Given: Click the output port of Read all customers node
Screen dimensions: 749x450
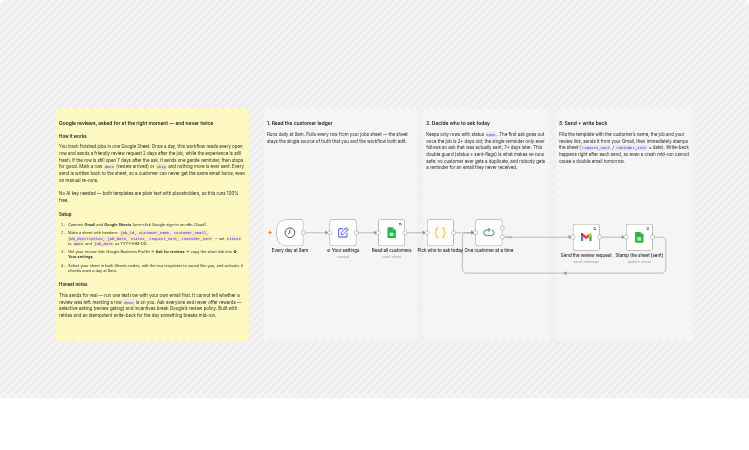Looking at the screenshot, I should point(405,233).
